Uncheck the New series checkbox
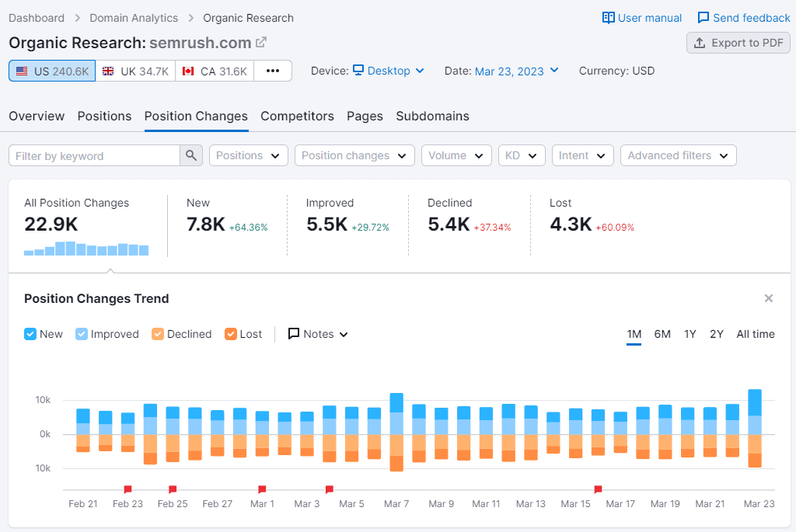Screen dimensions: 796x532 click(x=30, y=334)
